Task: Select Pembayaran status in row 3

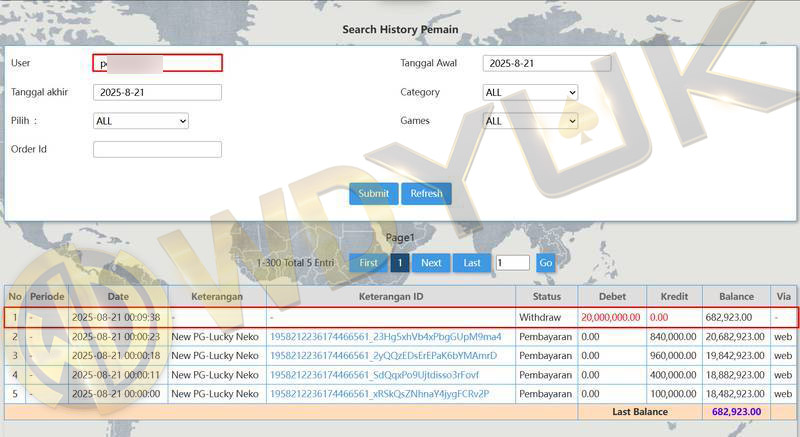Action: 545,355
